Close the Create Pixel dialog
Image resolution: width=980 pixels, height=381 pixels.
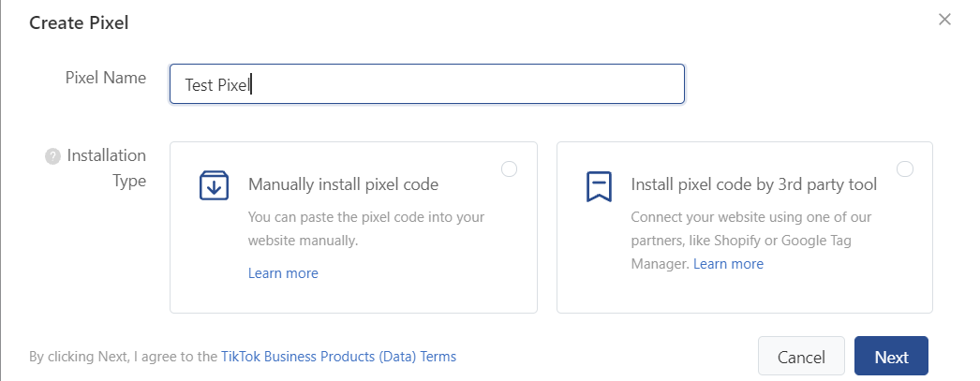[944, 20]
